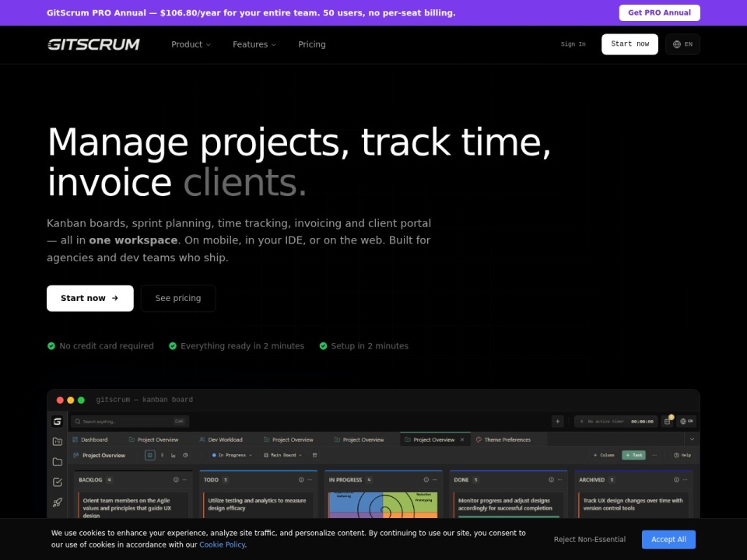Select the active Project Overview tab
Image resolution: width=747 pixels, height=560 pixels.
pos(434,439)
